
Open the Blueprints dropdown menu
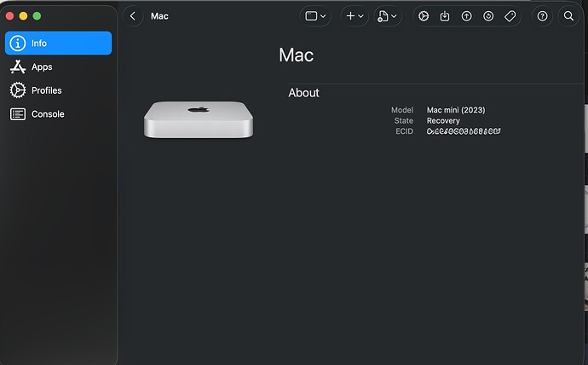pyautogui.click(x=388, y=16)
